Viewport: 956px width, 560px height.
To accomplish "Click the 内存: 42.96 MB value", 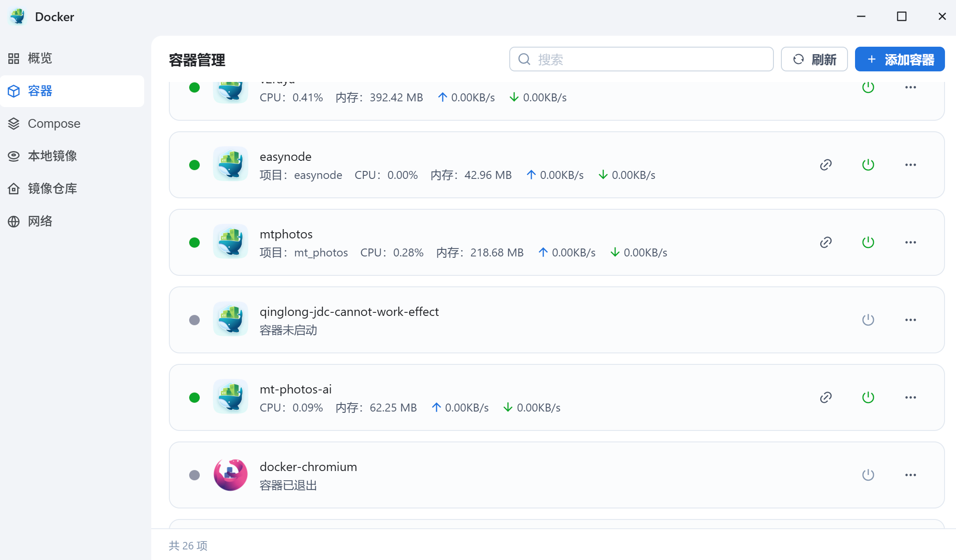I will click(x=471, y=175).
